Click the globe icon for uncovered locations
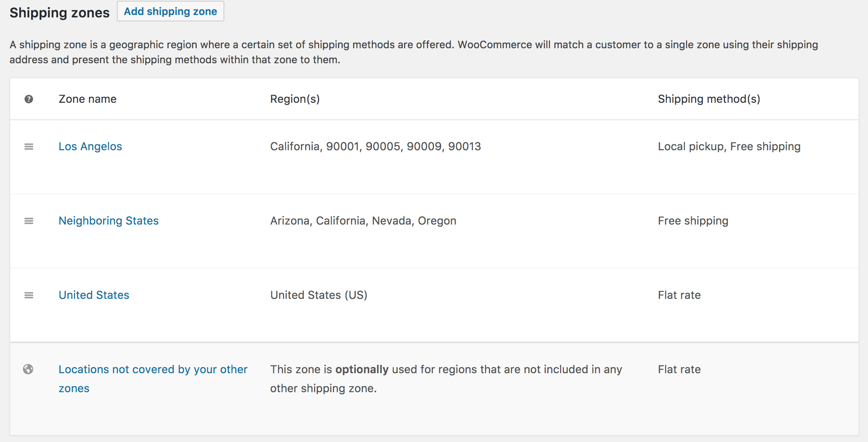The width and height of the screenshot is (868, 442). [x=28, y=369]
